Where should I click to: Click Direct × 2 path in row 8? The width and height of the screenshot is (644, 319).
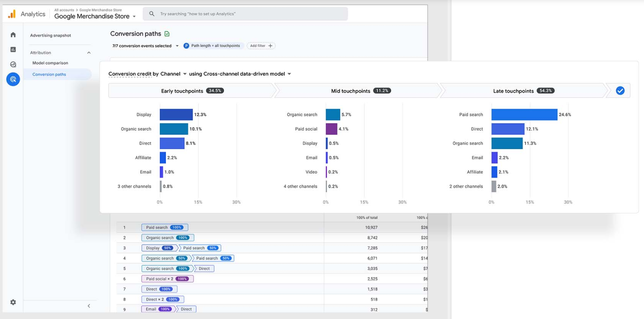point(163,299)
